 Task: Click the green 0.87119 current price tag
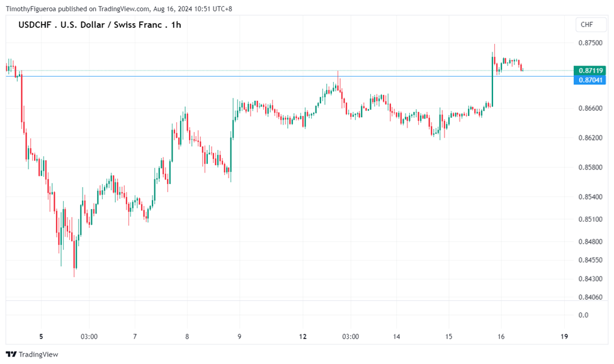(x=590, y=71)
